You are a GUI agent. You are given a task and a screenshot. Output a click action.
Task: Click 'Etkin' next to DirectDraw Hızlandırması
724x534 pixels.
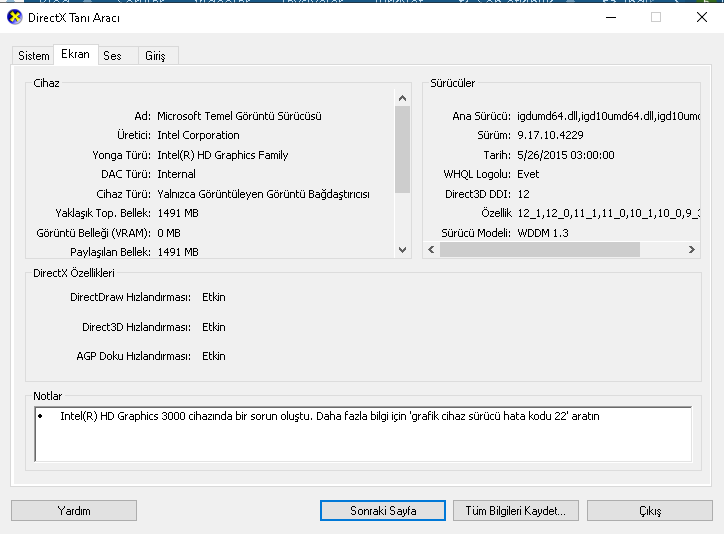click(214, 297)
